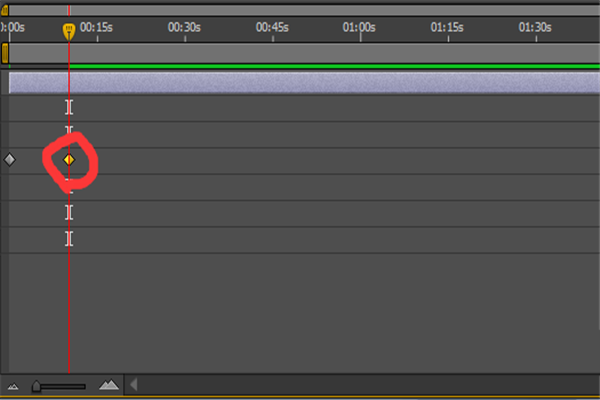Jump to 00:30s on the time ruler
Screen dimensions: 600x400
(184, 28)
